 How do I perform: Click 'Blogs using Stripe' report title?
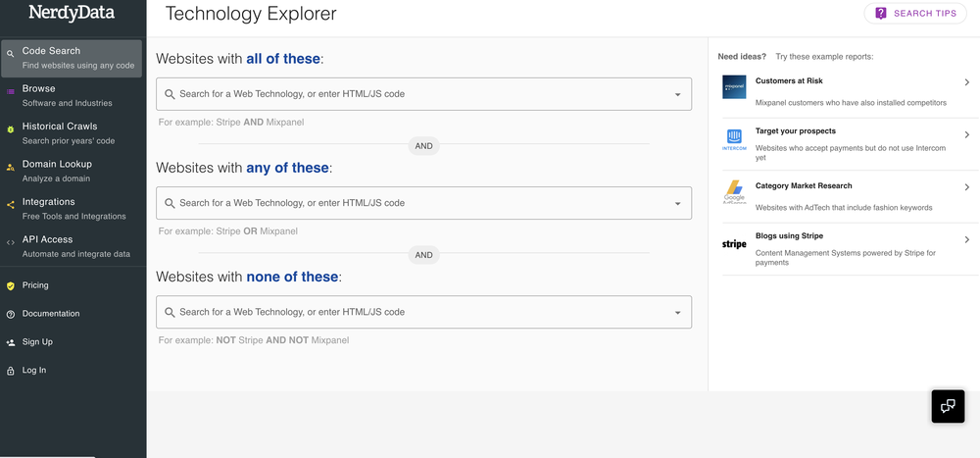(789, 236)
